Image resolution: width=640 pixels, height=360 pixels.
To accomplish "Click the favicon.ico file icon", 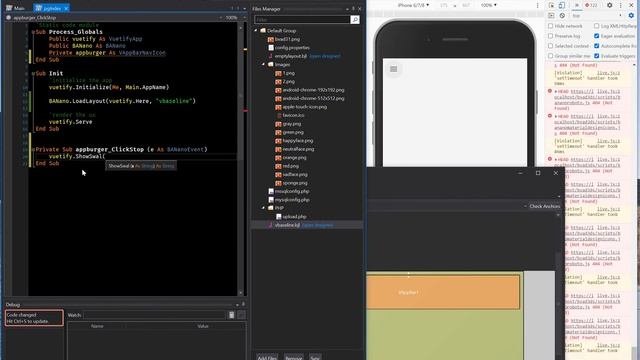I will (x=279, y=115).
